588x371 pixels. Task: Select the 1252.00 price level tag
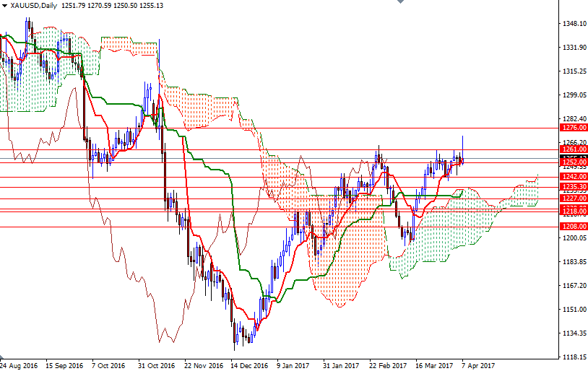click(x=574, y=162)
